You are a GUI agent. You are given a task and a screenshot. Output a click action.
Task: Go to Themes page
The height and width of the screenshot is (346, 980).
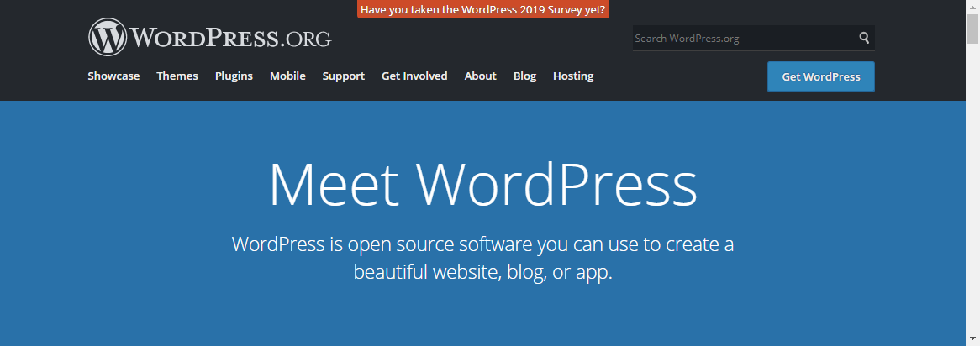177,76
